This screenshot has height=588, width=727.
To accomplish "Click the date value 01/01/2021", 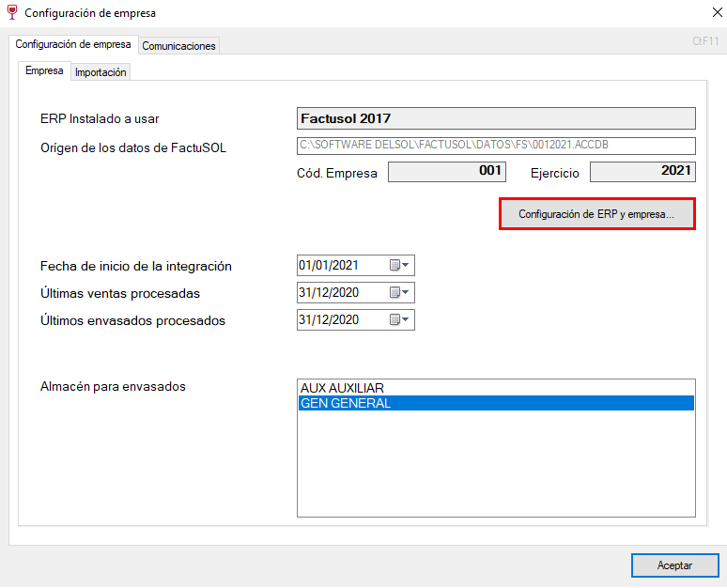I will [329, 265].
